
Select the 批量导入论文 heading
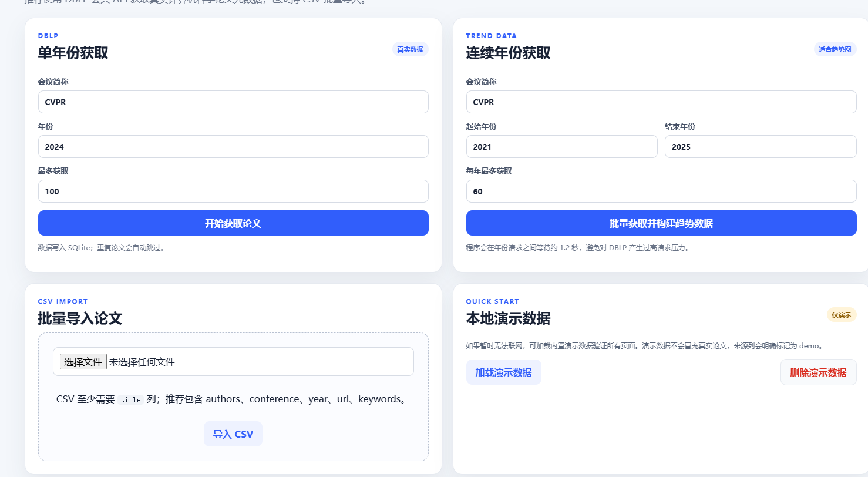[x=80, y=318]
